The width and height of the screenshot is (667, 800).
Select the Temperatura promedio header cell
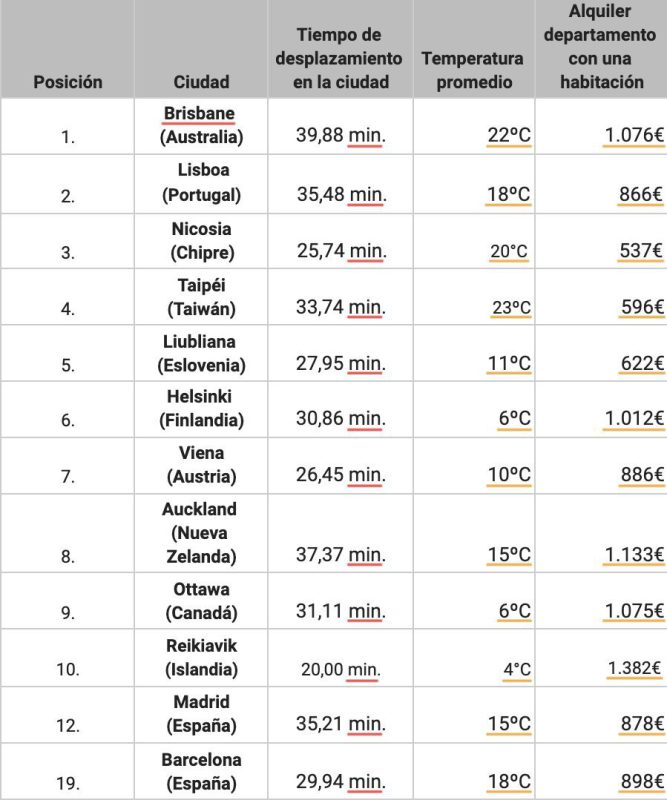coord(473,70)
